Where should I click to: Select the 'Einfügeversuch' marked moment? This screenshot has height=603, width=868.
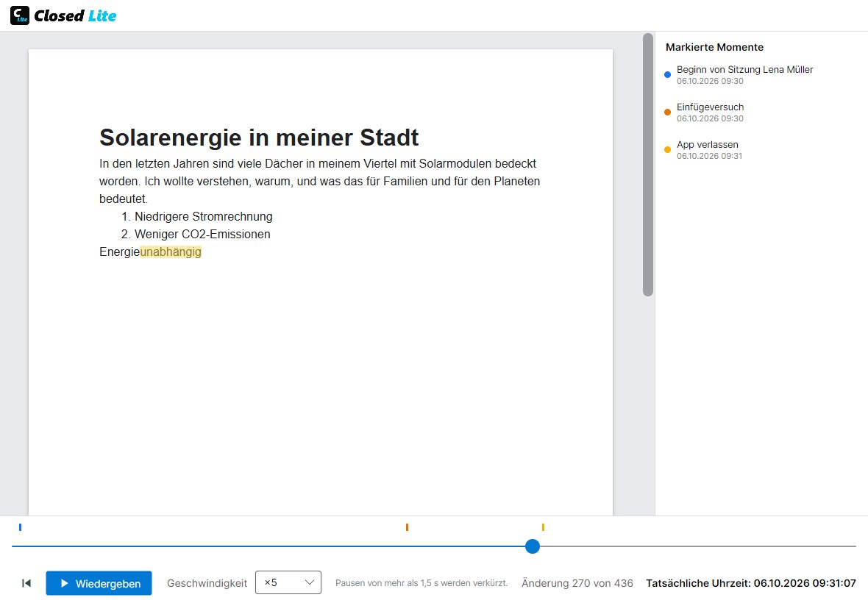(x=711, y=113)
